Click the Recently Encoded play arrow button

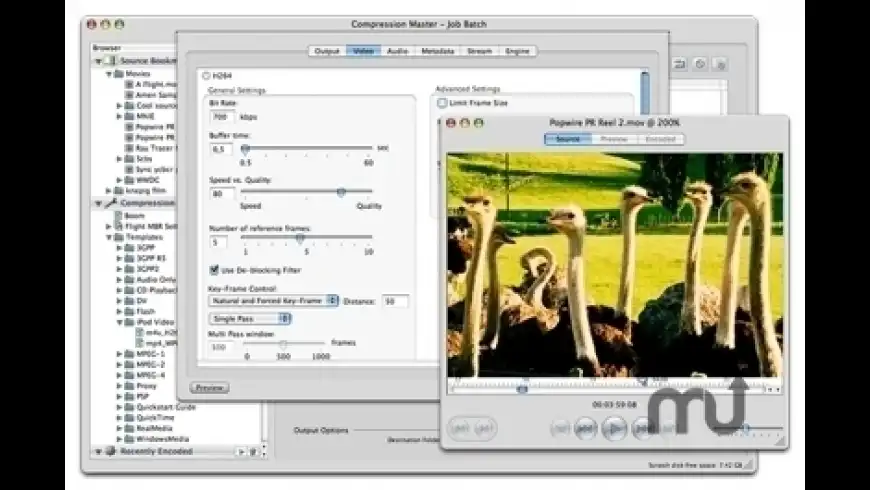point(241,452)
